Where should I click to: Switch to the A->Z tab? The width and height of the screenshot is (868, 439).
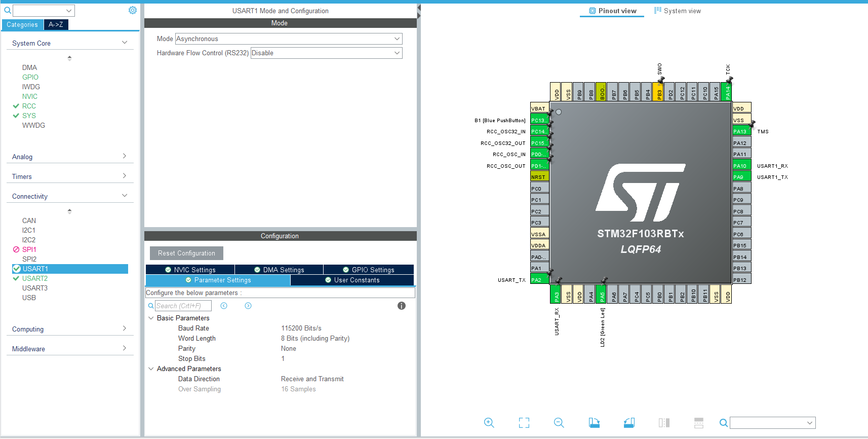pos(56,24)
